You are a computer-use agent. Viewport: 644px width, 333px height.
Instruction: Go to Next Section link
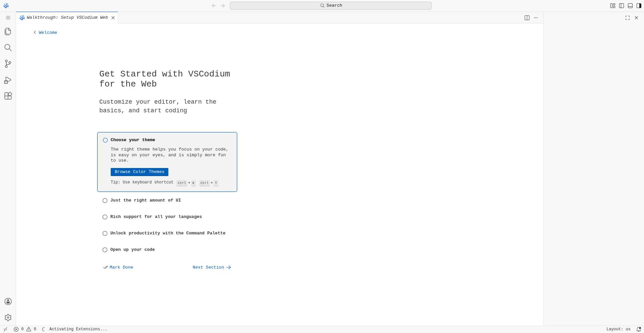212,267
